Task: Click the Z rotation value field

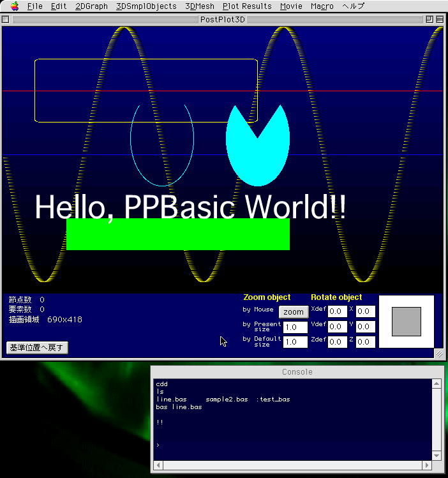Action: tap(366, 341)
